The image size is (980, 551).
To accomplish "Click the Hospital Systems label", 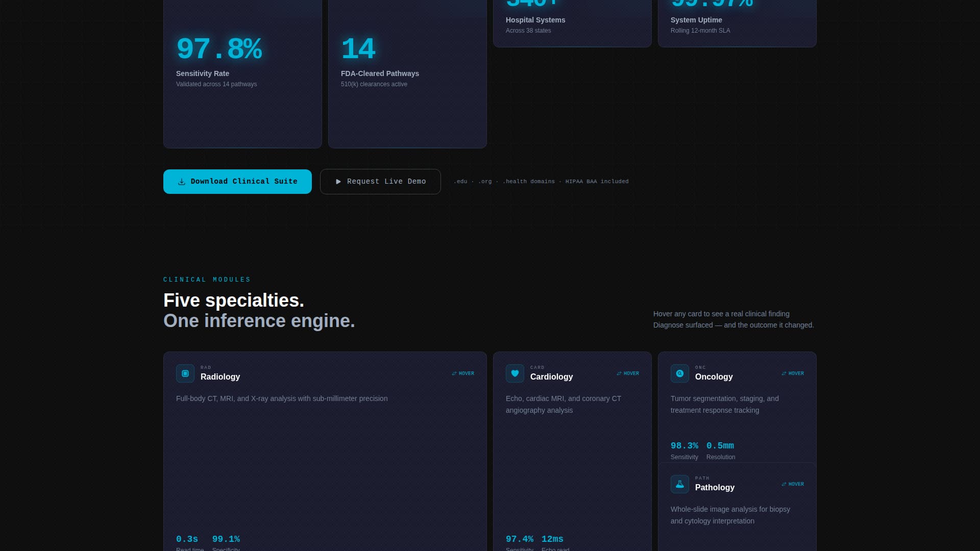I will coord(535,20).
